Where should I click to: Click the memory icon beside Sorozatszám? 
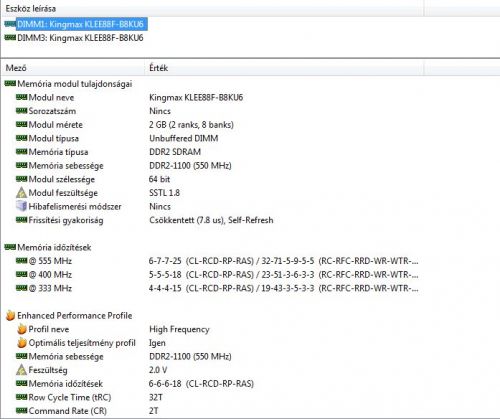[21, 111]
